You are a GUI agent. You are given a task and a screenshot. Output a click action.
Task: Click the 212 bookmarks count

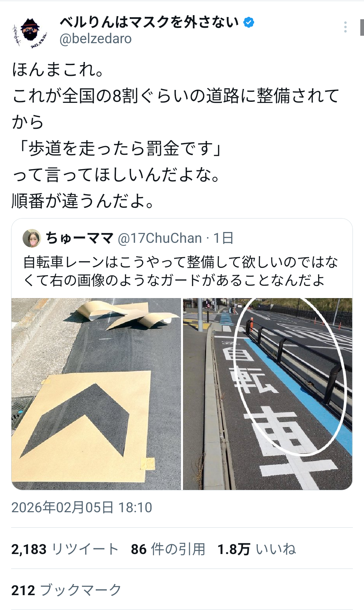[x=66, y=590]
